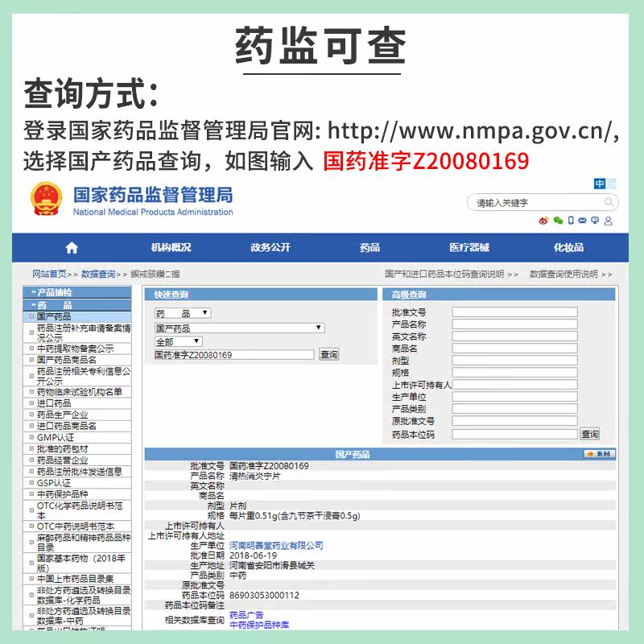Open the 化妆品 menu
The height and width of the screenshot is (644, 644).
coord(568,247)
